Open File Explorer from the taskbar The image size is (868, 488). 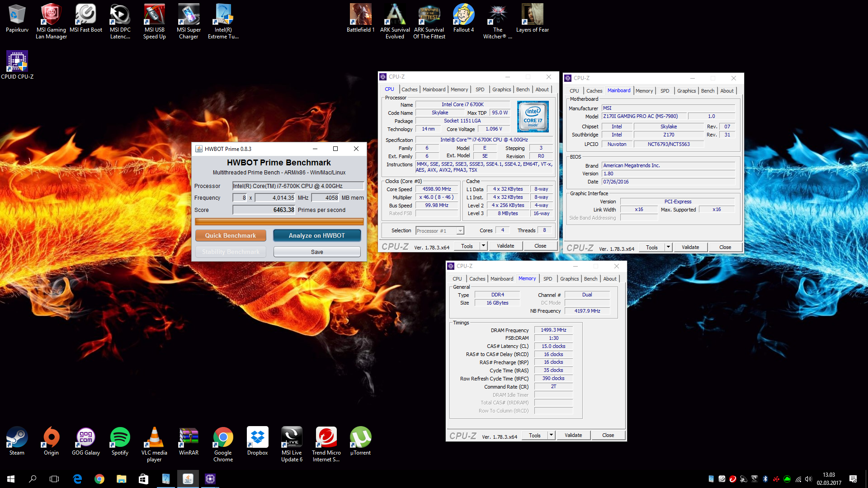121,479
